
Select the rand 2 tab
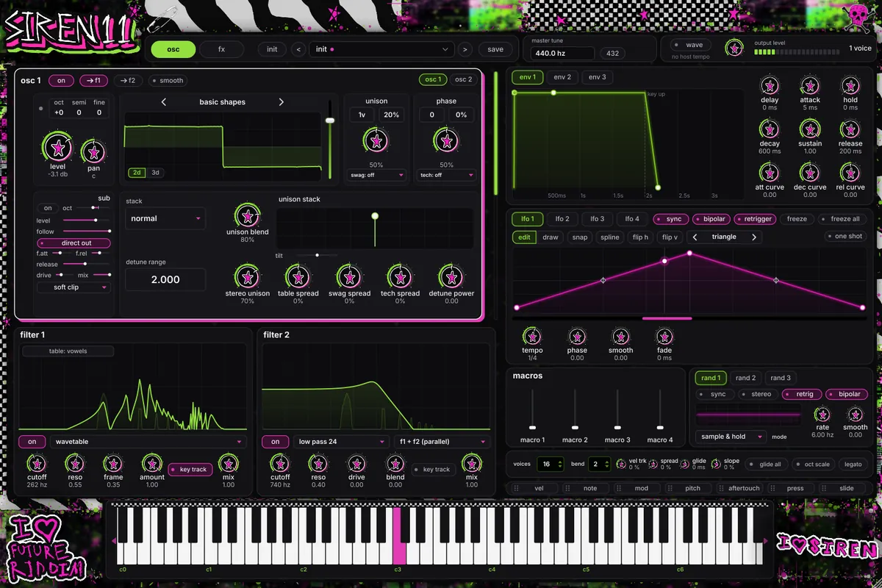click(745, 378)
